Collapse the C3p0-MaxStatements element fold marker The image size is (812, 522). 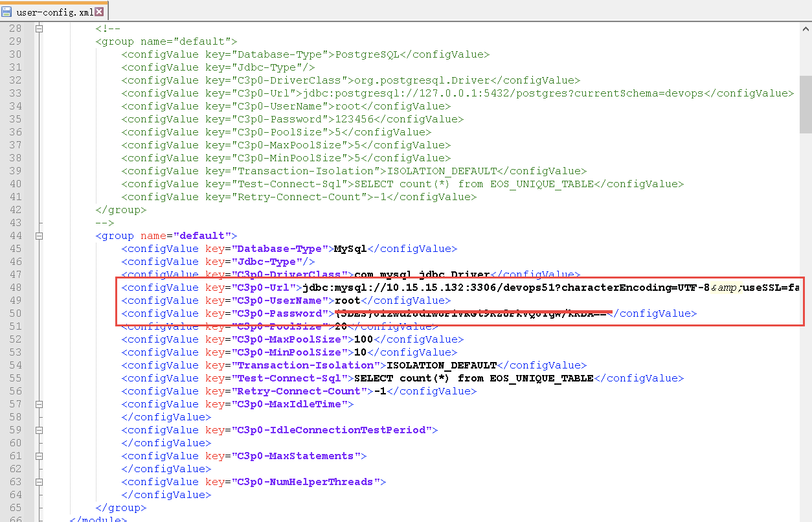[39, 455]
